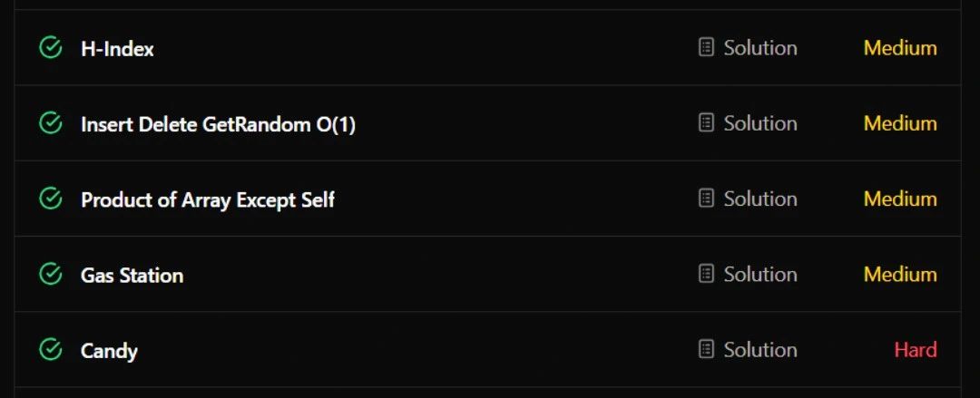This screenshot has height=398, width=980.
Task: Click Solution text for Product of Array Except Self
Action: pyautogui.click(x=760, y=199)
